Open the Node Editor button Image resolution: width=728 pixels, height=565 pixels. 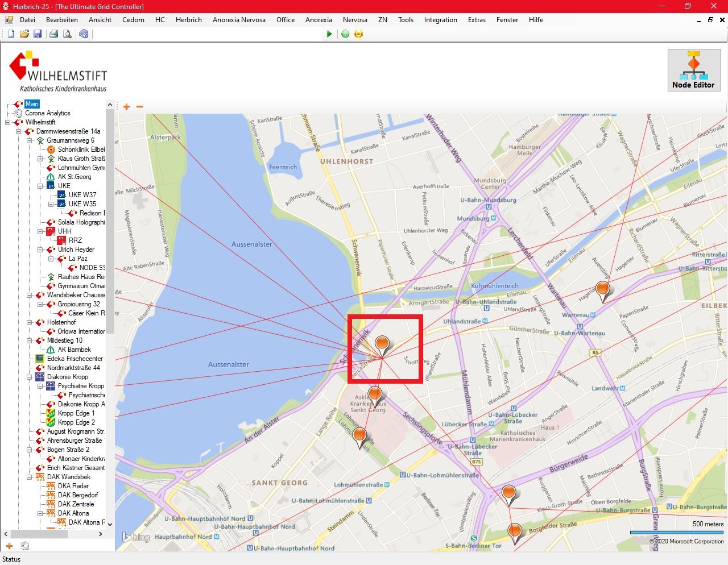tap(693, 70)
